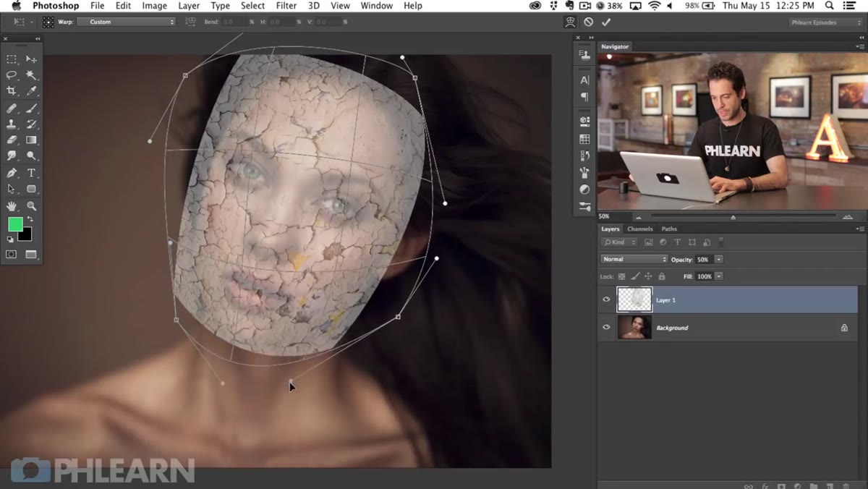868x489 pixels.
Task: Open the Filter menu
Action: (x=286, y=6)
